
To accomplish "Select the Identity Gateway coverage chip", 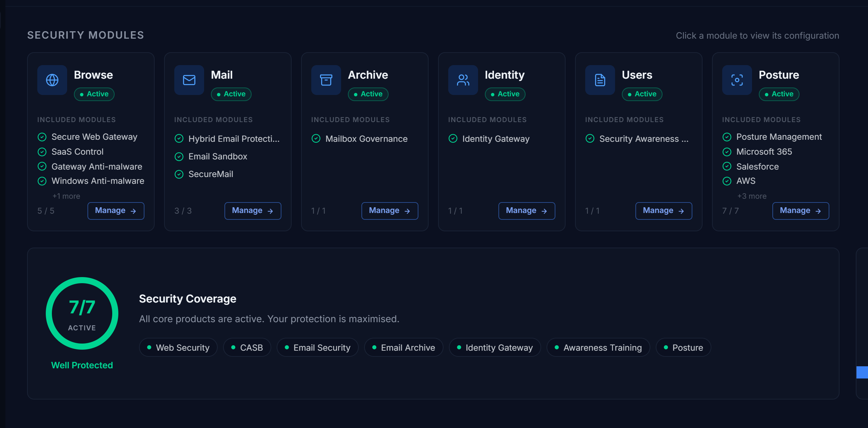I will pos(495,347).
